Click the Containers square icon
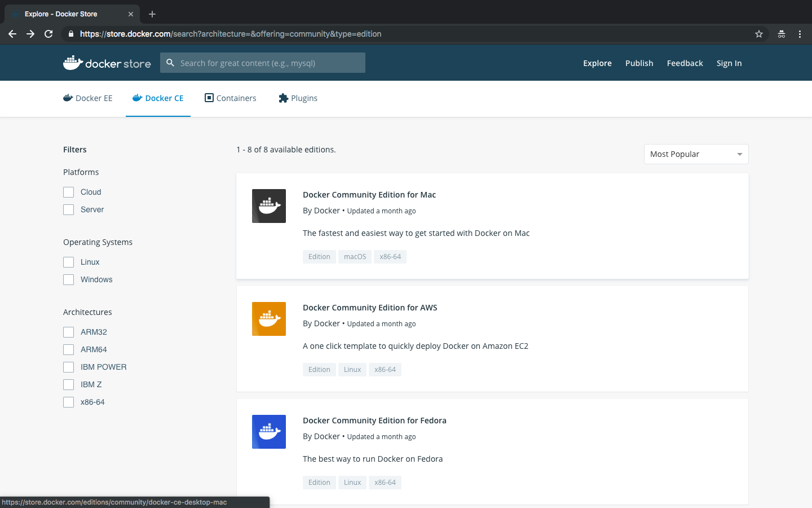Screen dimensions: 812x508 209,98
